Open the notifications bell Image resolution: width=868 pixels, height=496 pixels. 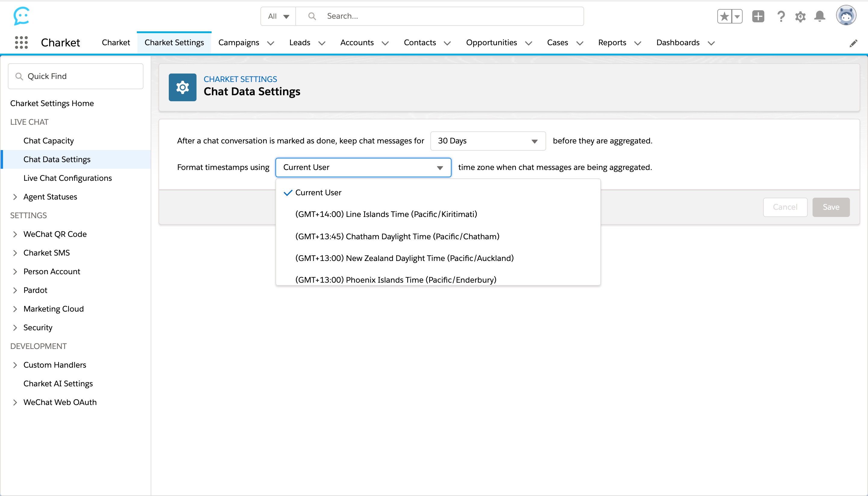pyautogui.click(x=819, y=16)
